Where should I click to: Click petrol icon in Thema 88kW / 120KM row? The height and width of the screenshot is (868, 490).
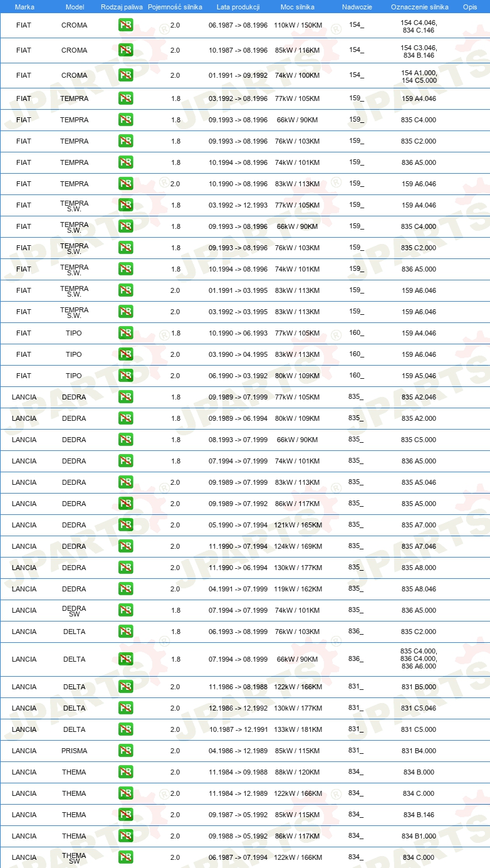pyautogui.click(x=126, y=772)
